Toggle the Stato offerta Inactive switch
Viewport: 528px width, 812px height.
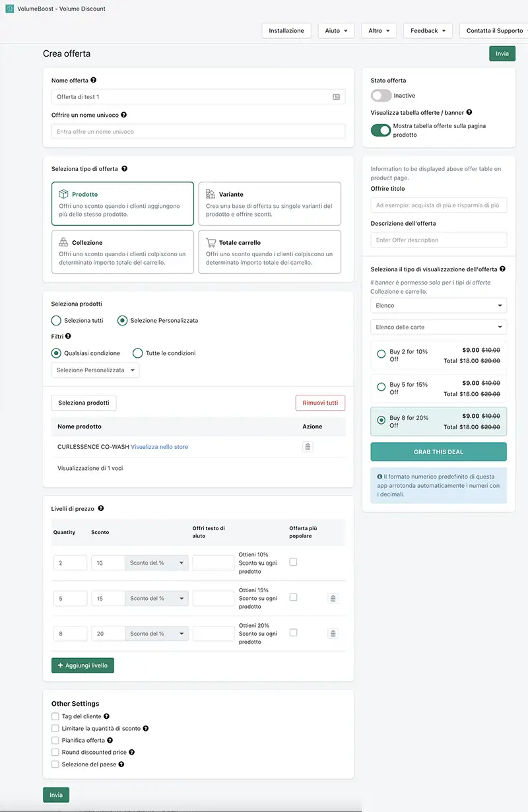381,96
